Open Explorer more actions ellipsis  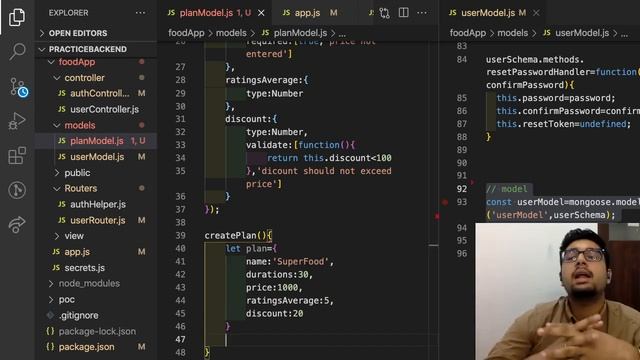point(140,13)
